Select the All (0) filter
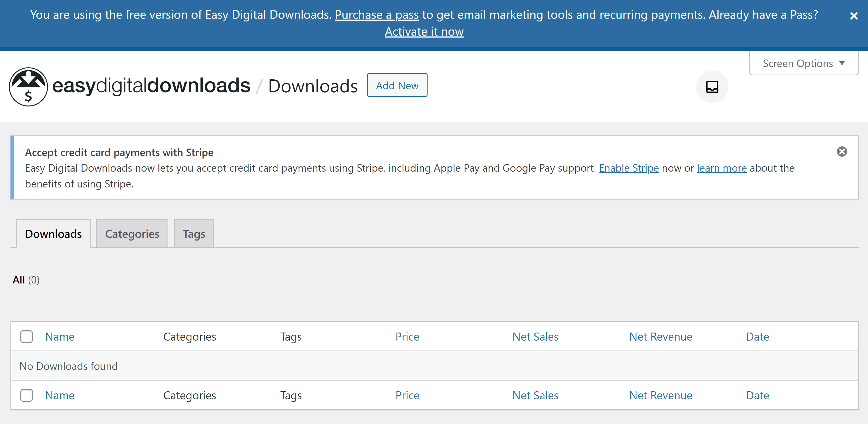 point(26,280)
